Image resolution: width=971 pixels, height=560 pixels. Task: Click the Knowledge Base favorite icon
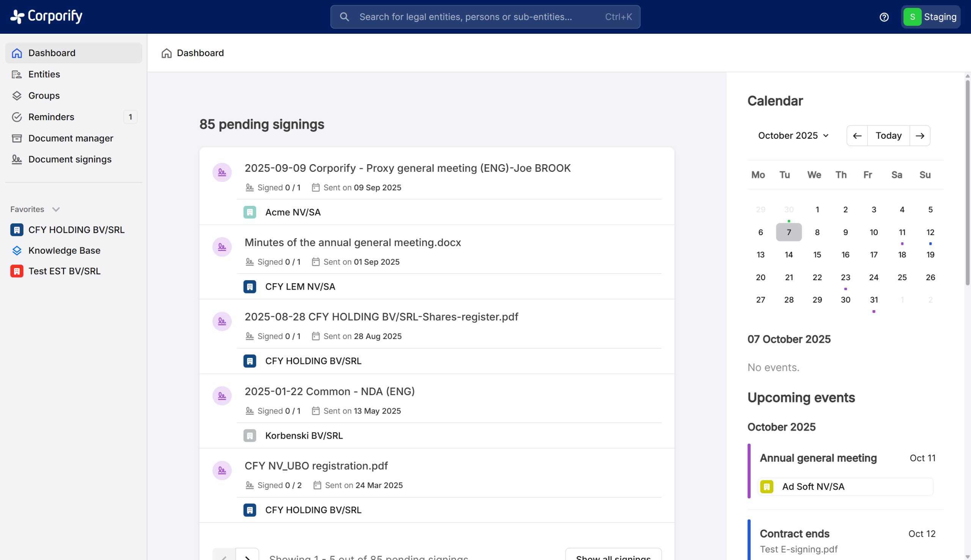click(x=17, y=250)
